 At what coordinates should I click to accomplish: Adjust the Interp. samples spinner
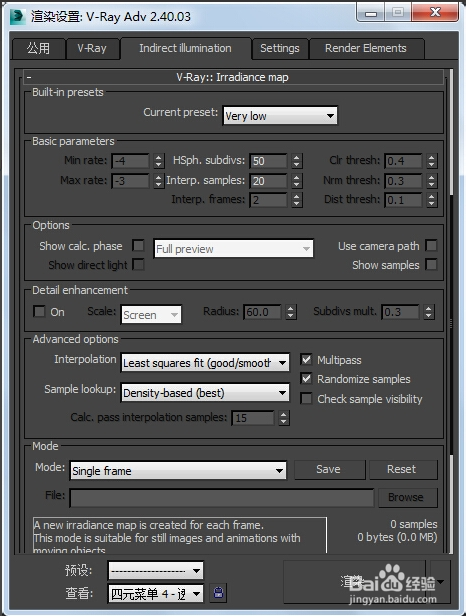click(297, 181)
